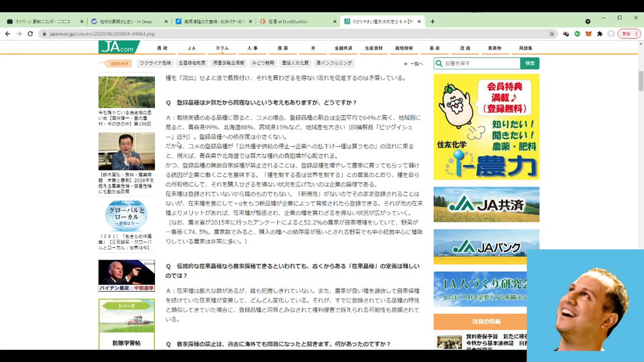Open a new tab with plus icon
Image resolution: width=644 pixels, height=362 pixels.
point(433,21)
